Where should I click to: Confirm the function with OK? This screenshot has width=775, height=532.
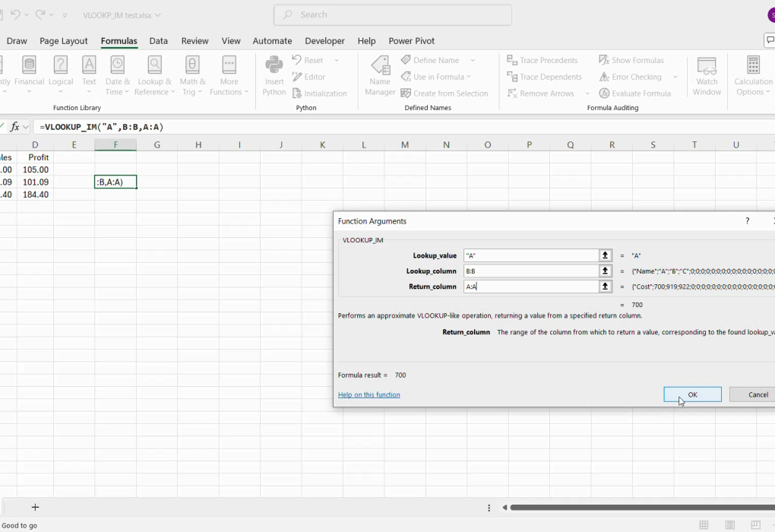pos(692,394)
